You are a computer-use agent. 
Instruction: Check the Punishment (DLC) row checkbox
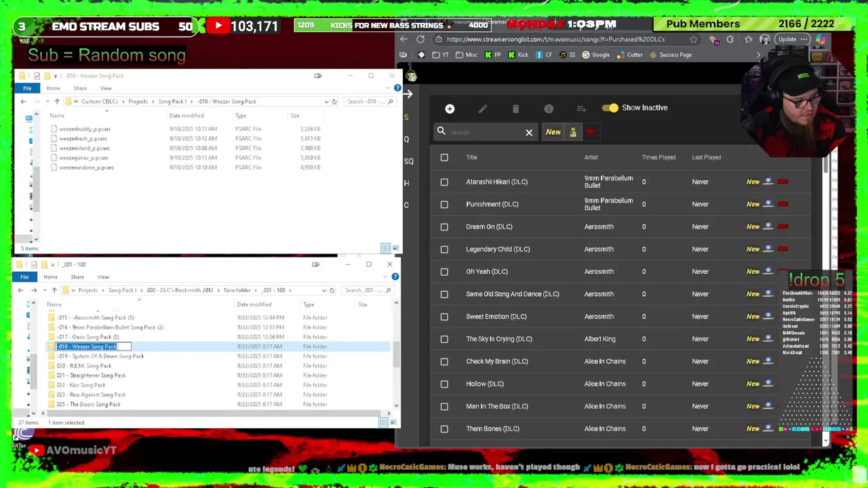(444, 204)
